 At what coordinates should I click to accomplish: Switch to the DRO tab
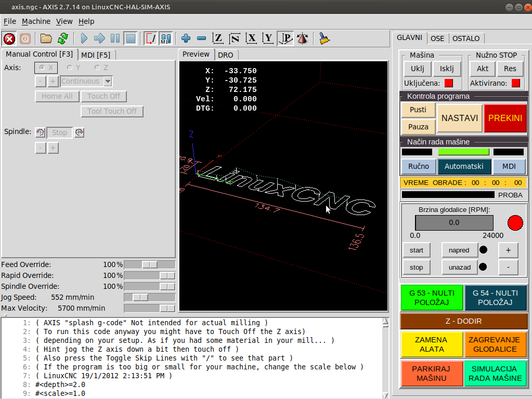pyautogui.click(x=226, y=55)
